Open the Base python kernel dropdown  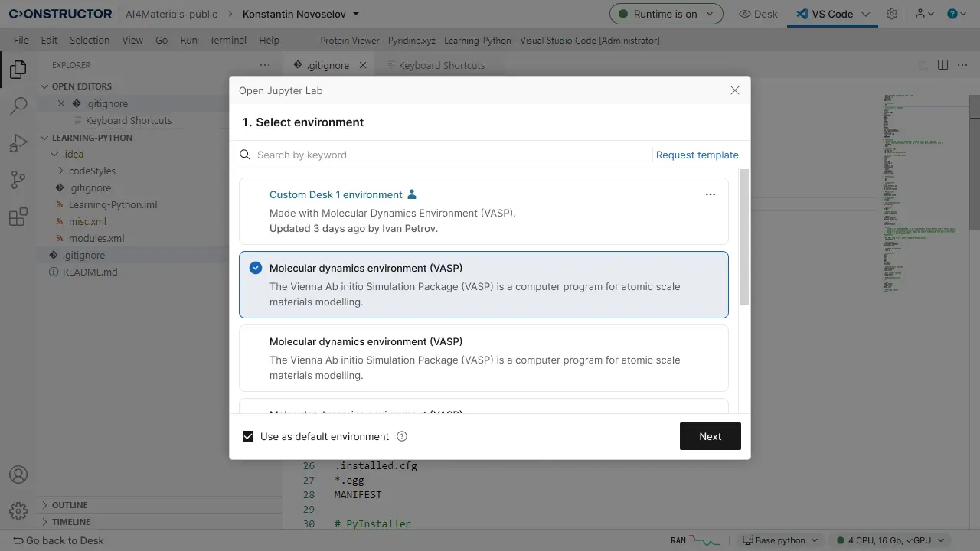pos(780,540)
